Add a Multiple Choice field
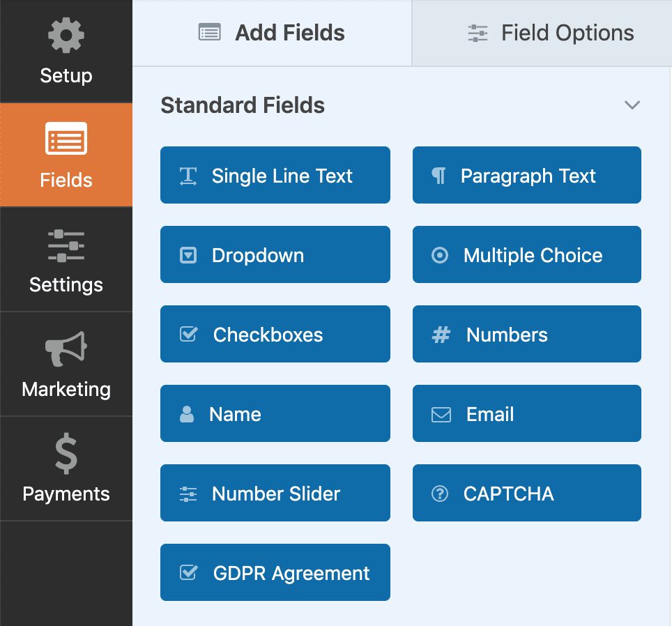 (527, 254)
